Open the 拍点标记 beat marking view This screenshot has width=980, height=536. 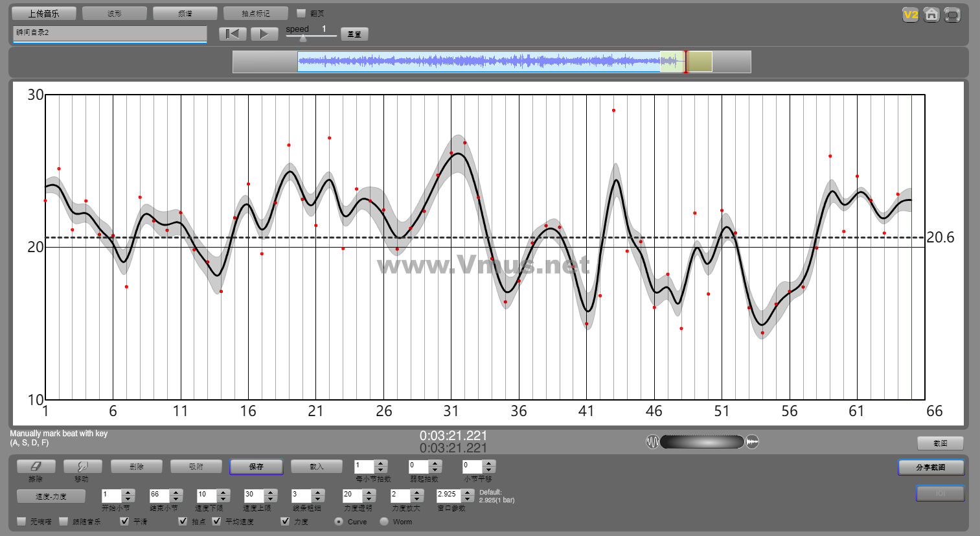pyautogui.click(x=256, y=14)
